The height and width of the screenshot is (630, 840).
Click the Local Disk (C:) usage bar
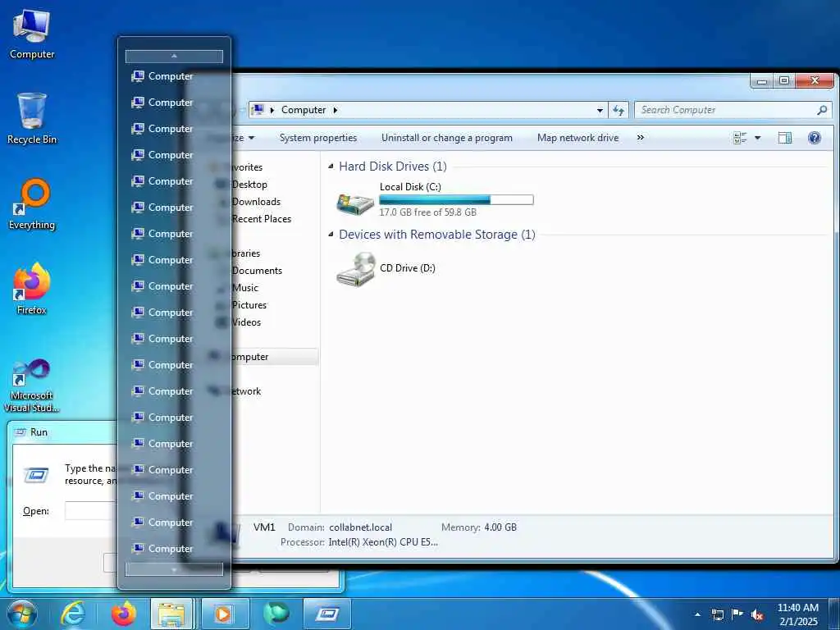tap(456, 200)
